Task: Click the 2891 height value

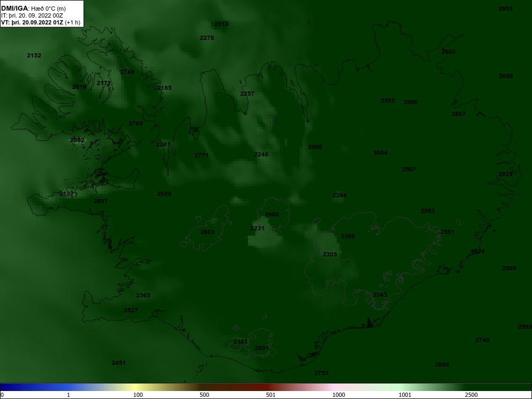Action: [x=262, y=348]
